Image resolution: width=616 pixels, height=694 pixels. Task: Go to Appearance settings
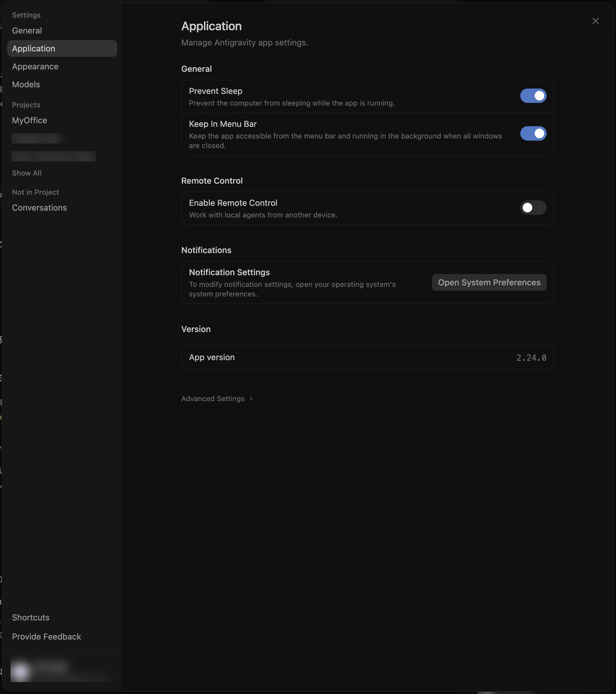click(62, 66)
